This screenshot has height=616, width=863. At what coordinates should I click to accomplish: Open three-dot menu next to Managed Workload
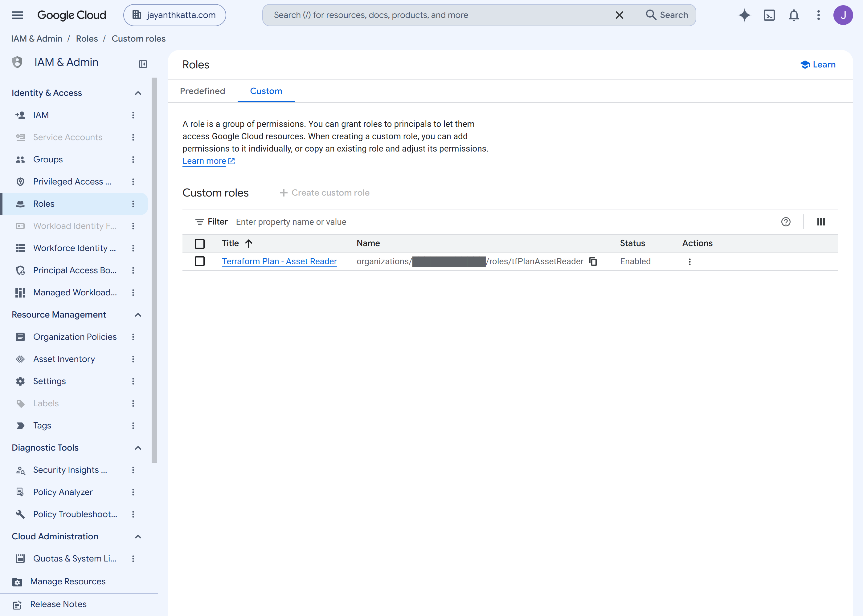coord(133,293)
